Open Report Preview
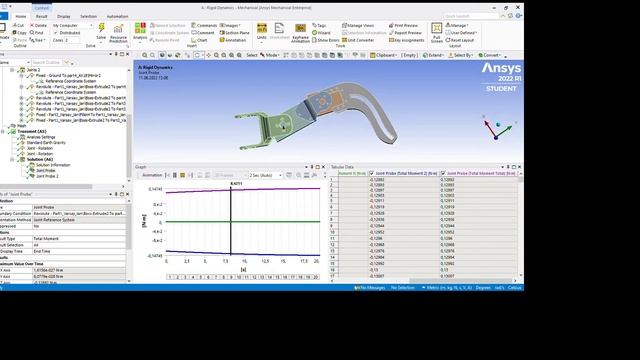Viewport: 640px width, 360px height. coord(405,33)
